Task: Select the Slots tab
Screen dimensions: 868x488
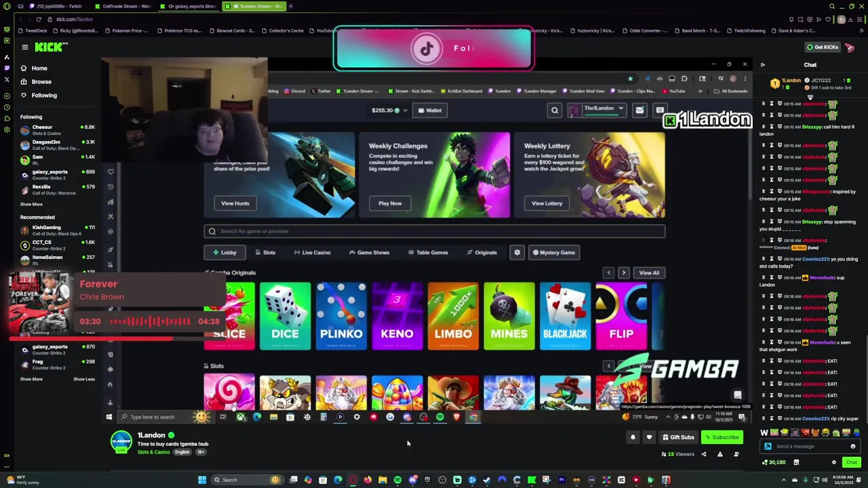Action: 265,252
